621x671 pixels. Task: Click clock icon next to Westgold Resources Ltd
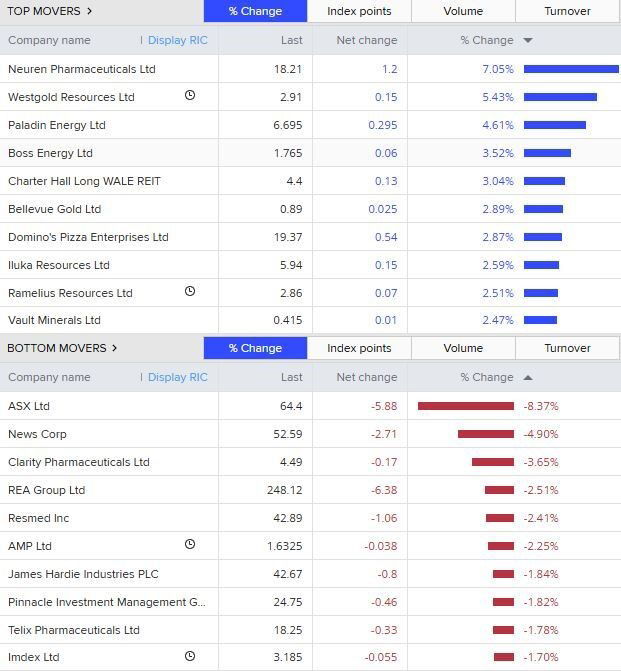click(190, 96)
